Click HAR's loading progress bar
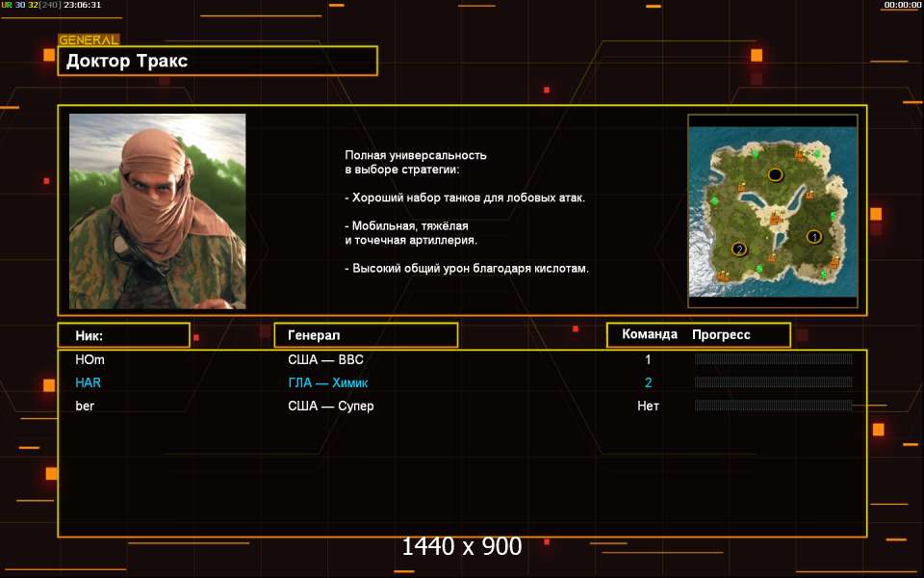Image resolution: width=924 pixels, height=578 pixels. [773, 382]
